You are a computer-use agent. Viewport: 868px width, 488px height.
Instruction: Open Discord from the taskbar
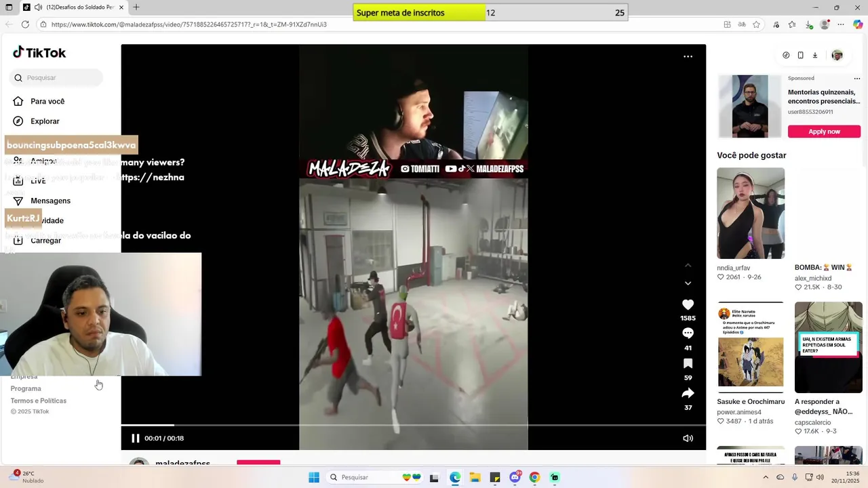pyautogui.click(x=515, y=477)
